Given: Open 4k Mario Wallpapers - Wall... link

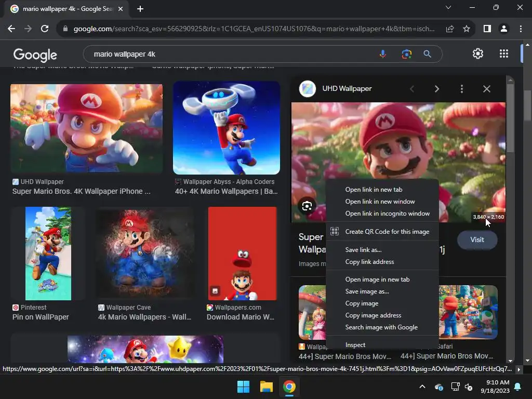Looking at the screenshot, I should tap(144, 317).
